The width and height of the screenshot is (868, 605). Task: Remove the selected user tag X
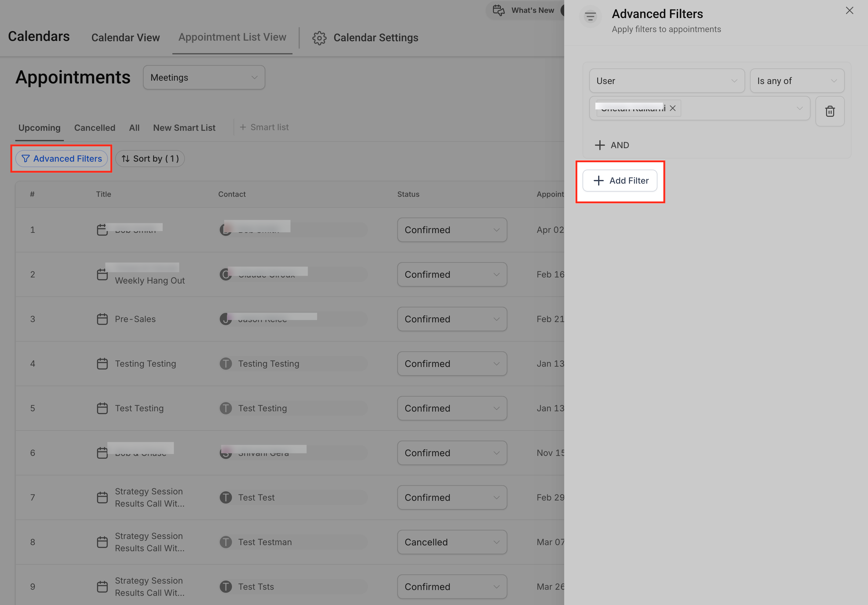pyautogui.click(x=673, y=108)
